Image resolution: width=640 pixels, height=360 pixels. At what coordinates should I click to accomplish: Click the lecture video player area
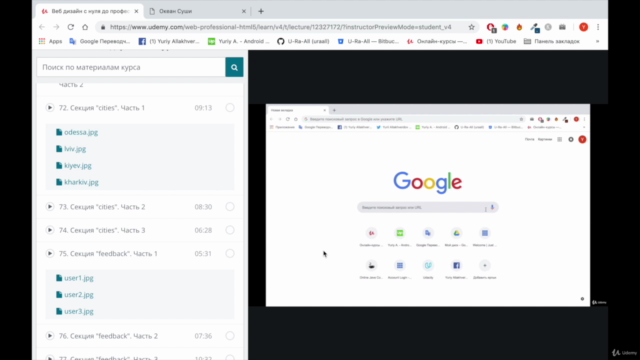tap(428, 205)
